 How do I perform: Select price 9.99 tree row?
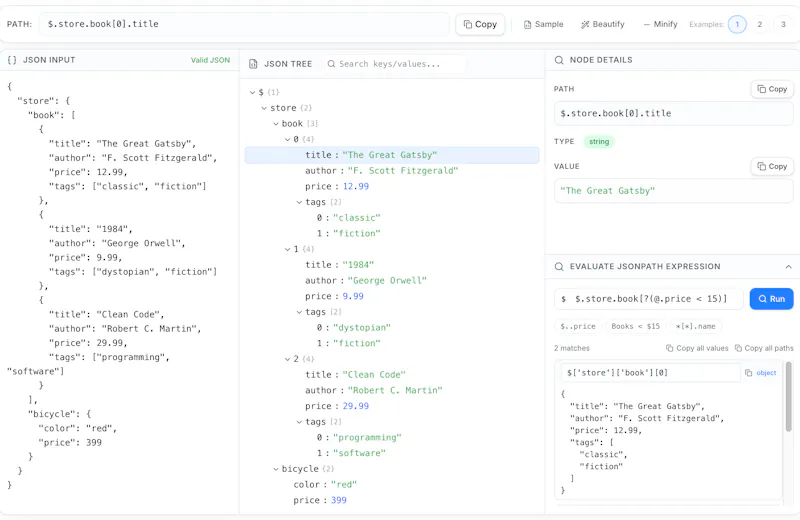pos(392,296)
